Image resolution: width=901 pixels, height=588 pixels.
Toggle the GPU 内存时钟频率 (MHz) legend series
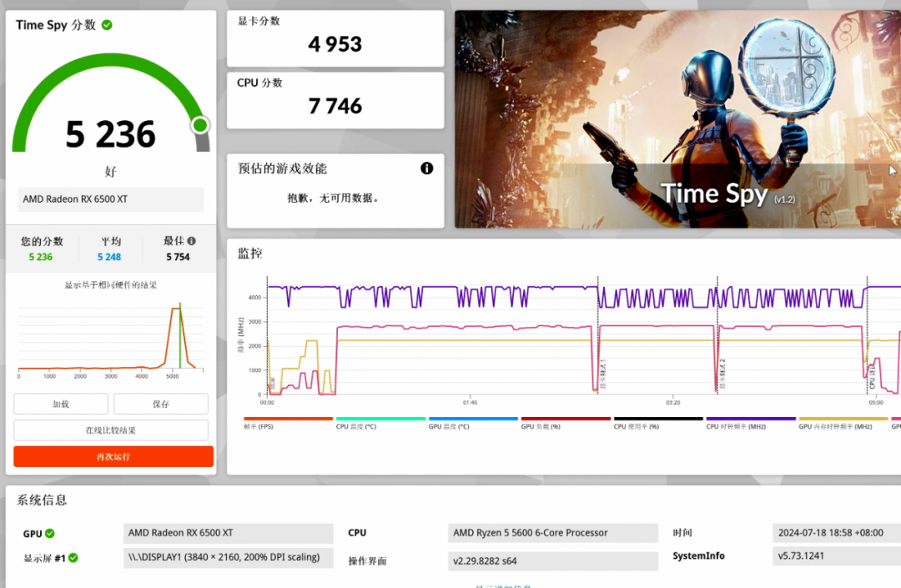[x=843, y=423]
